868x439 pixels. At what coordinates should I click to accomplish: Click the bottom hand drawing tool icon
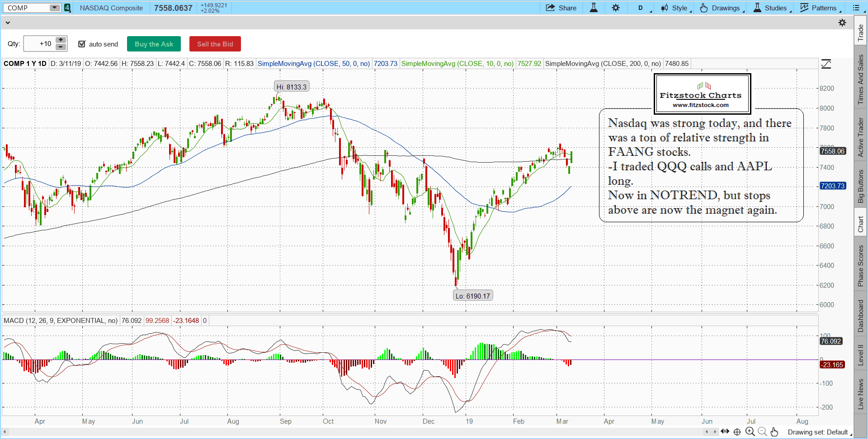774,432
